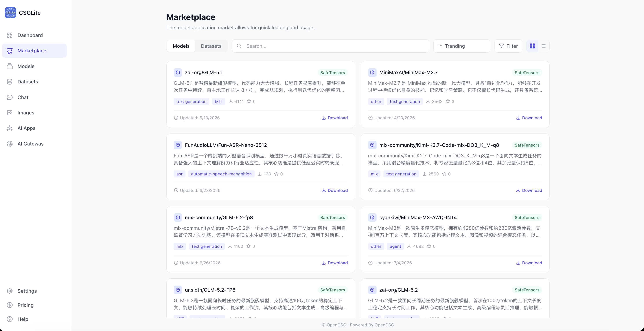Screen dimensions: 644x331
Task: Go to Datasets in the sidebar
Action: coord(34,82)
